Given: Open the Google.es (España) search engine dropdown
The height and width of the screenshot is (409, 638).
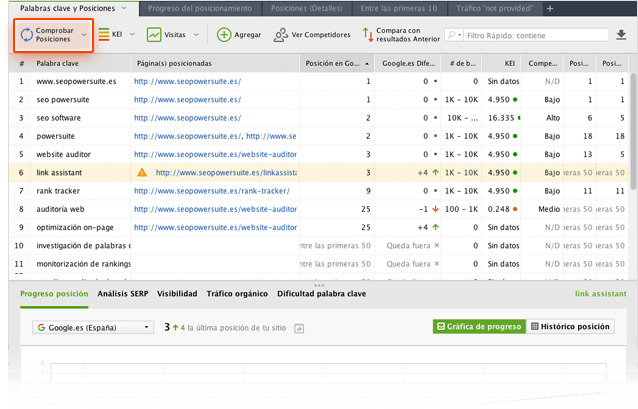Looking at the screenshot, I should (x=93, y=327).
